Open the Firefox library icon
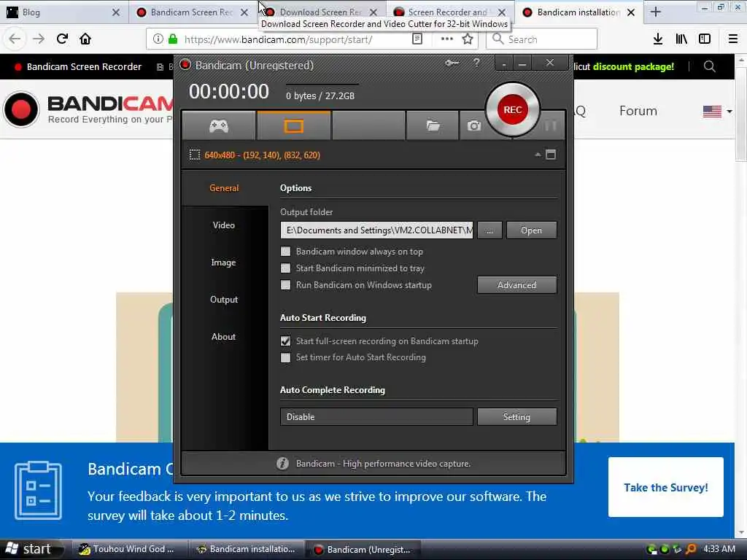The image size is (747, 560). 681,39
